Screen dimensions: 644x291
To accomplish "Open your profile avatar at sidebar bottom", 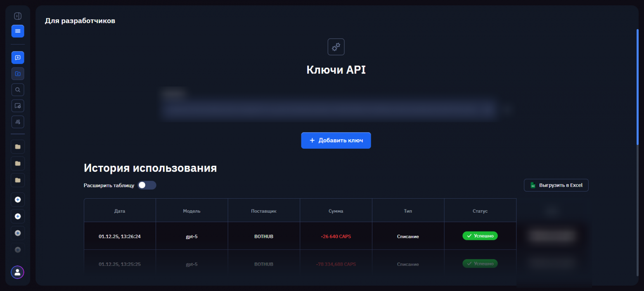I will 17,272.
